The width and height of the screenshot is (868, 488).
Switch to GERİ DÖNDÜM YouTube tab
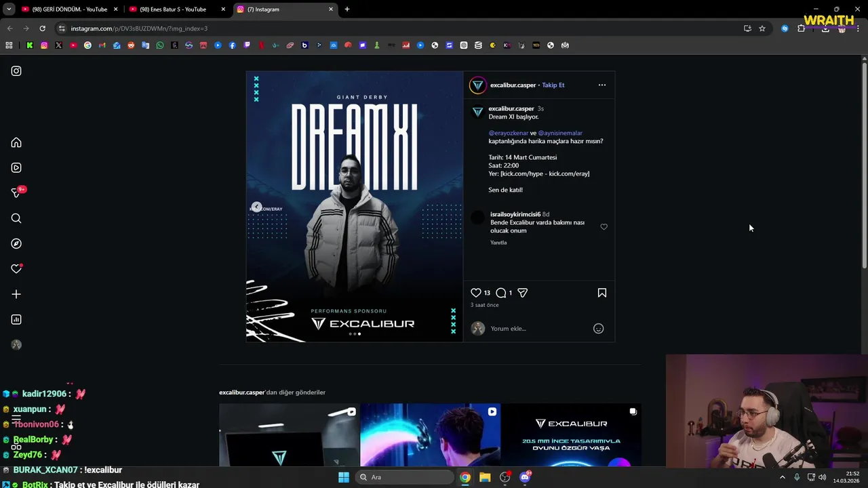(x=70, y=9)
